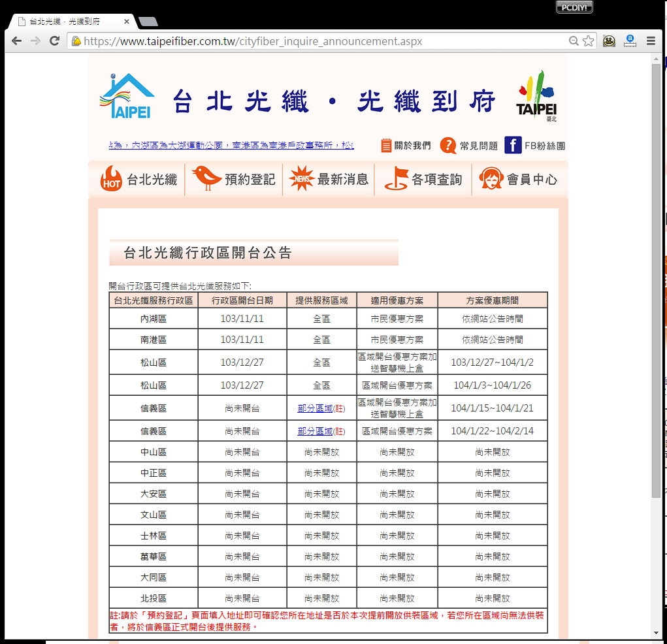
Task: Click the 萬華區 district cell
Action: [x=154, y=556]
